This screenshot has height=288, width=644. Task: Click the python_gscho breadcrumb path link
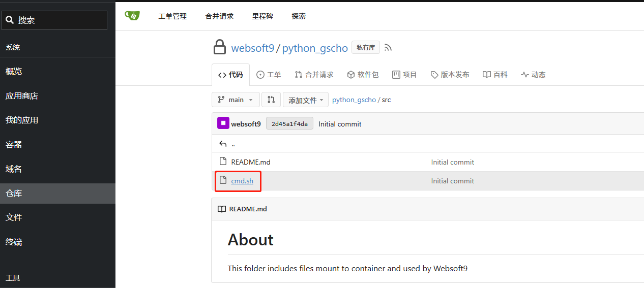click(x=354, y=100)
